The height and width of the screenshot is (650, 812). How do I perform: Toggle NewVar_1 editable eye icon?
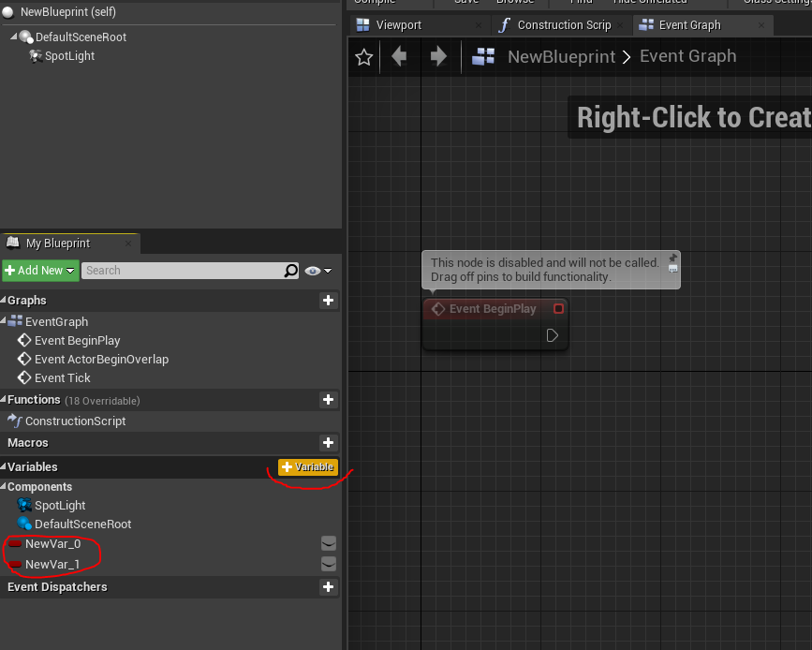329,564
